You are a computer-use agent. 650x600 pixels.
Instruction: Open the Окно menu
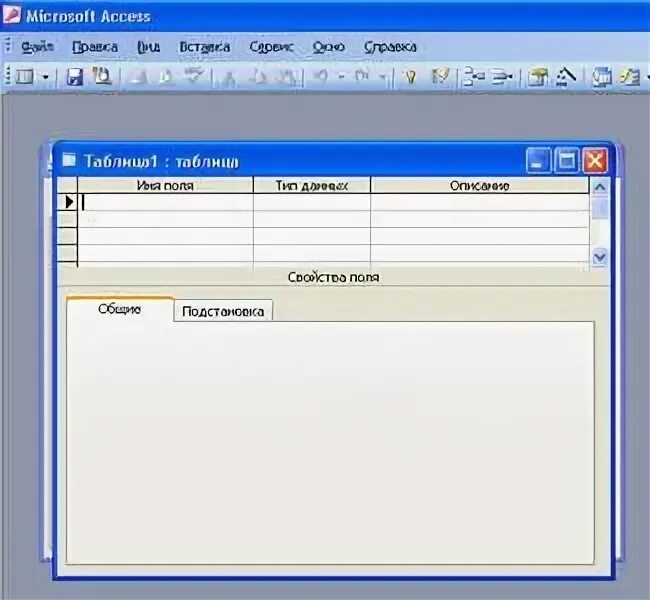[328, 47]
